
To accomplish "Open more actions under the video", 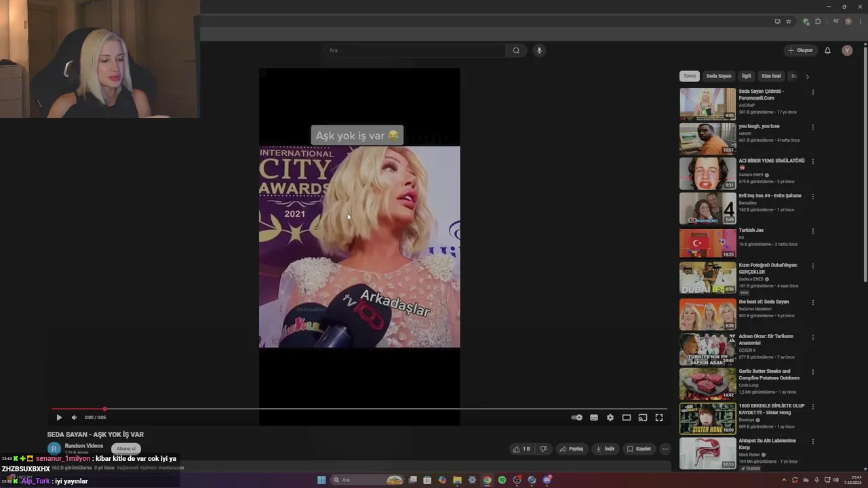I will 665,449.
